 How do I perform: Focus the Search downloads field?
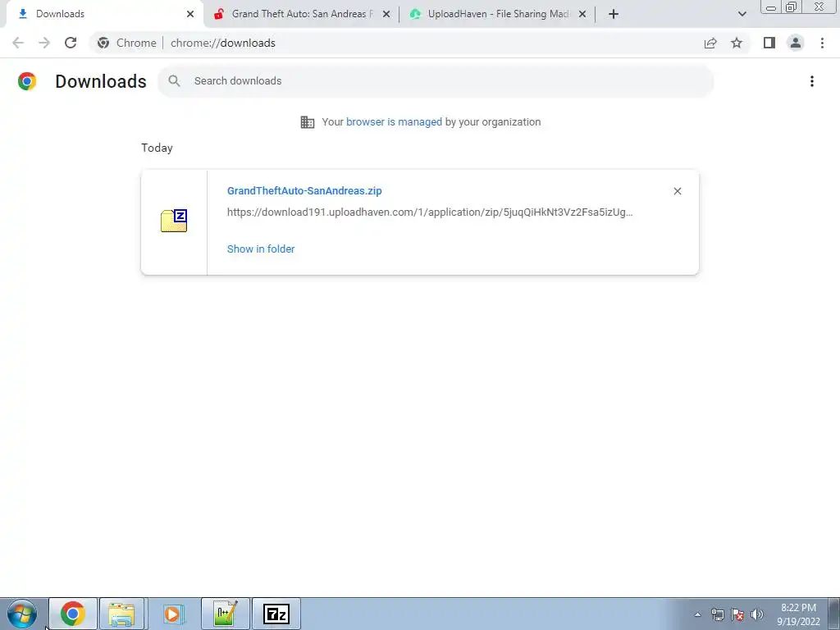[x=436, y=81]
